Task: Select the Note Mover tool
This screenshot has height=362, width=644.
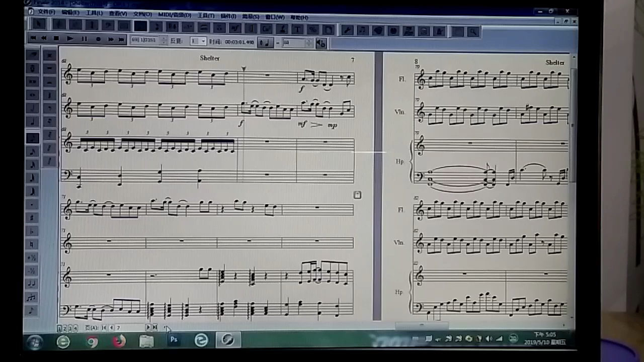Action: (x=363, y=30)
